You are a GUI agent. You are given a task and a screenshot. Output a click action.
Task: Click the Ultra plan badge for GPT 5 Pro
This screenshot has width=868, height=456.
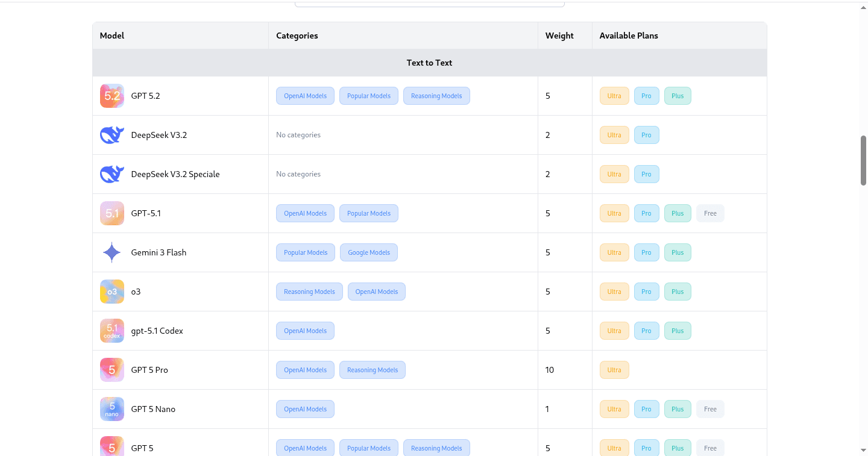pyautogui.click(x=614, y=370)
